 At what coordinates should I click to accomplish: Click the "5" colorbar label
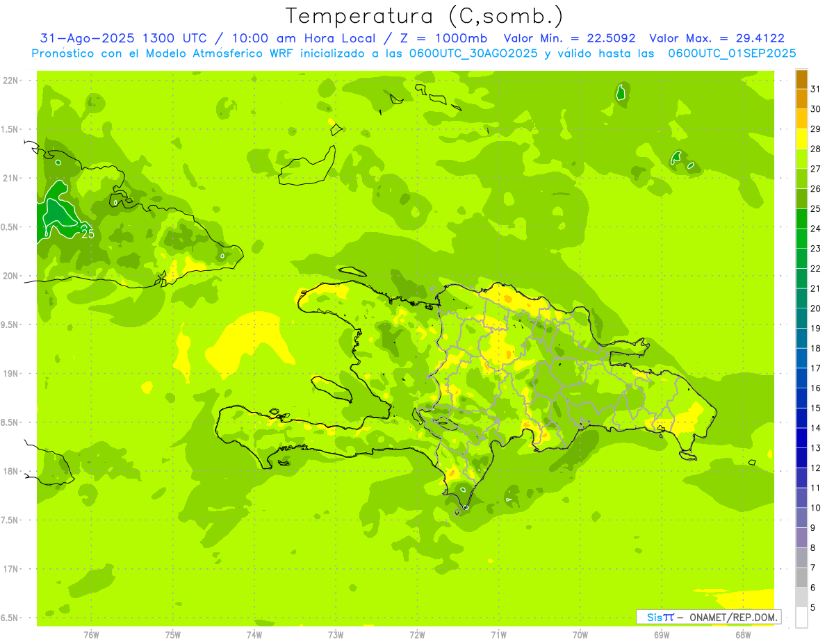pos(813,608)
